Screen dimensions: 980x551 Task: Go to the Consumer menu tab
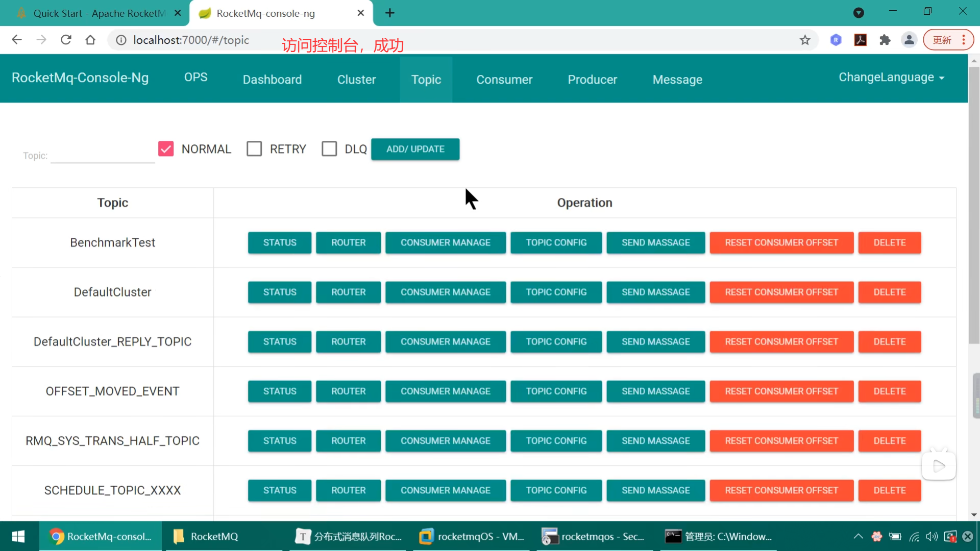click(504, 80)
